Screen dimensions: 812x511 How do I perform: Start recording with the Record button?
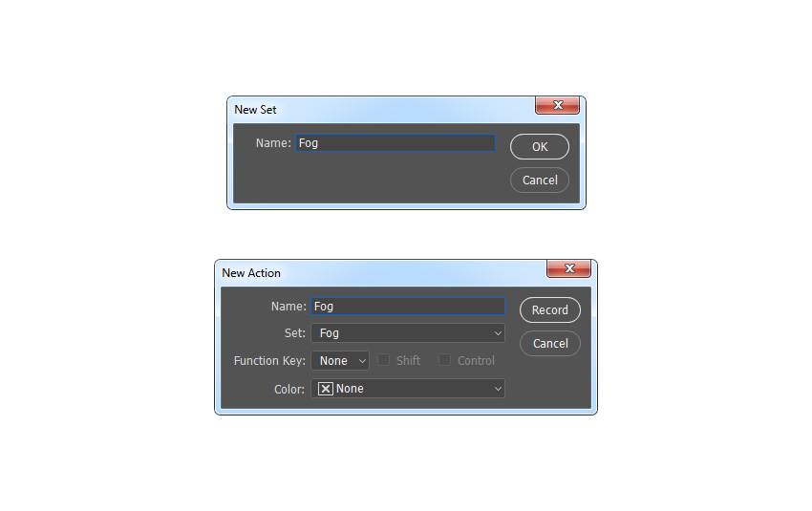tap(550, 309)
